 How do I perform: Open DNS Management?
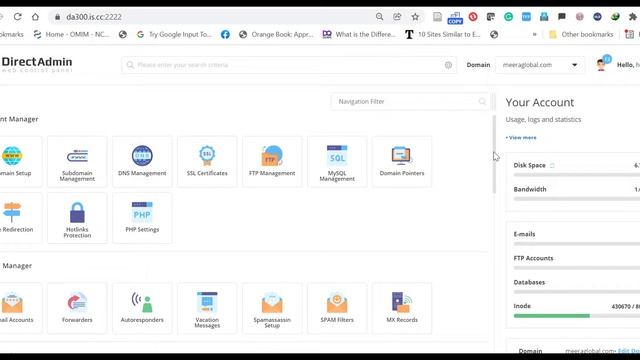point(142,162)
